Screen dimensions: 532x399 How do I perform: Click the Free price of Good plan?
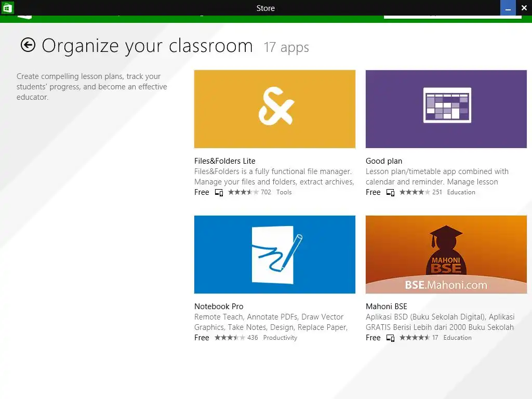pos(373,192)
